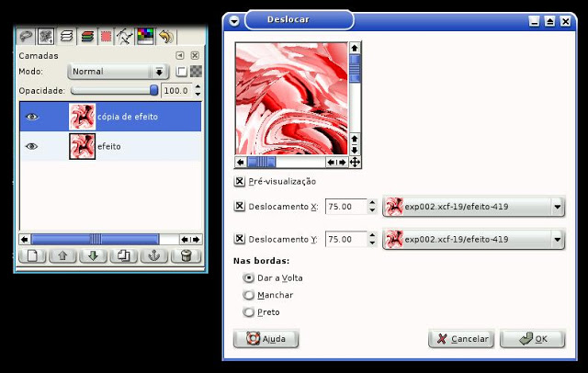The image size is (588, 373).
Task: Toggle the Pré-visualização checkbox
Action: (240, 182)
